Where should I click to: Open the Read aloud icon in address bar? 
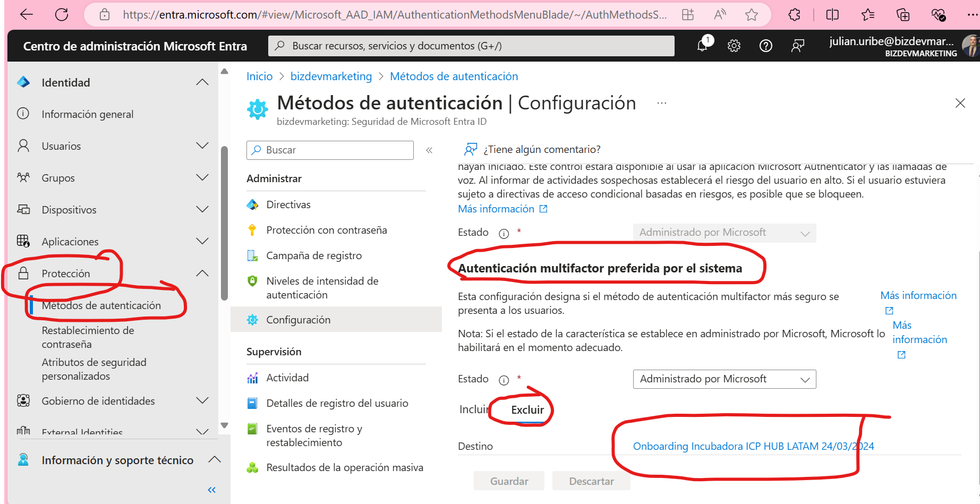pyautogui.click(x=720, y=15)
